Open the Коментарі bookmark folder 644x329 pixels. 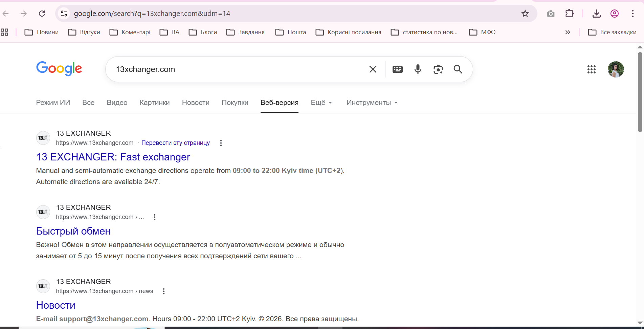coord(130,32)
